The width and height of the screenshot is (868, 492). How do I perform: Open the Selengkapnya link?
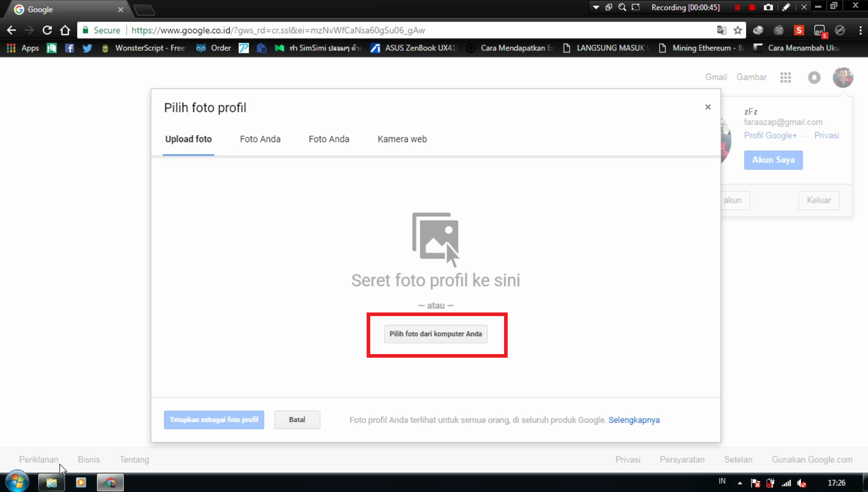tap(634, 420)
